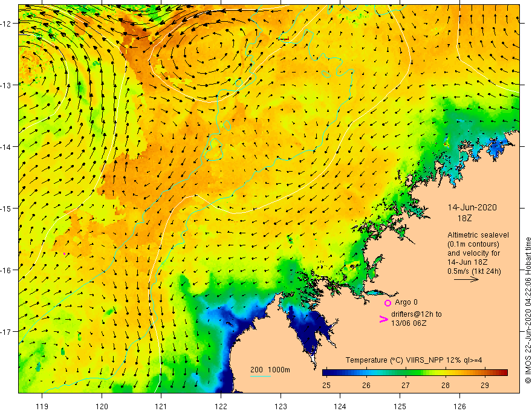Click the '0.5m/s (1kt 24h)' label
Image resolution: width=532 pixels, height=411 pixels.
coord(474,271)
